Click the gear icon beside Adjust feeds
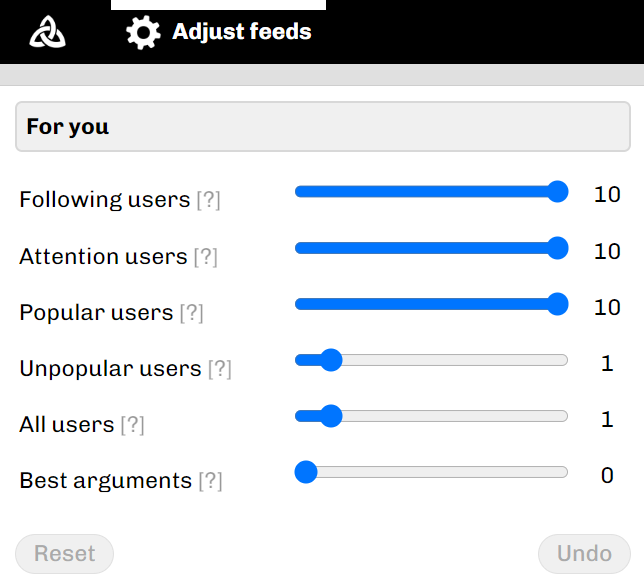Screen dimensions: 644x585 pos(143,33)
